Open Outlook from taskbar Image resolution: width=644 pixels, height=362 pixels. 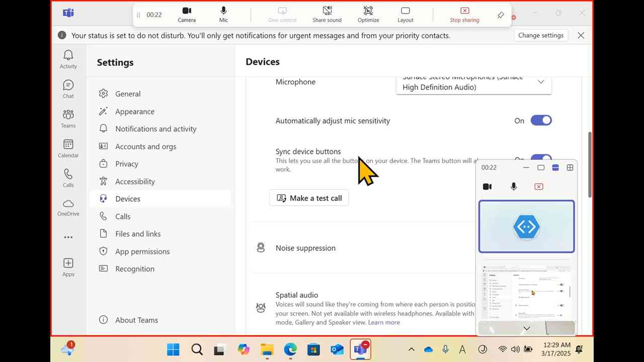[337, 349]
